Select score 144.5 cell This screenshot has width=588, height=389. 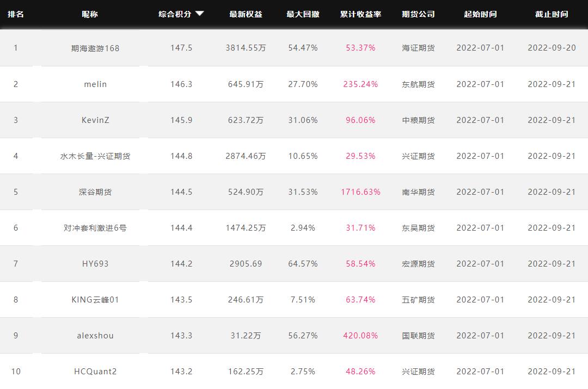[181, 192]
